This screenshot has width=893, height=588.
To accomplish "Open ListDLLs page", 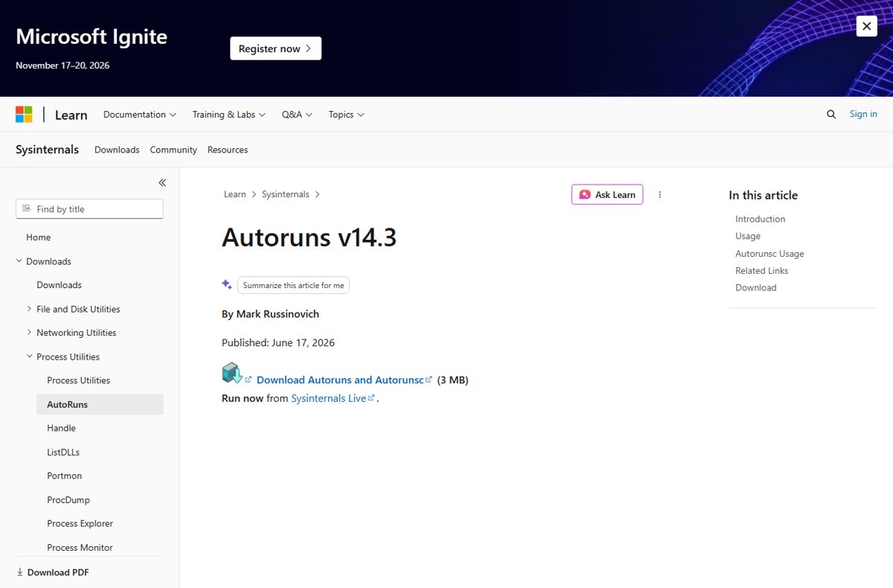I will 63,452.
